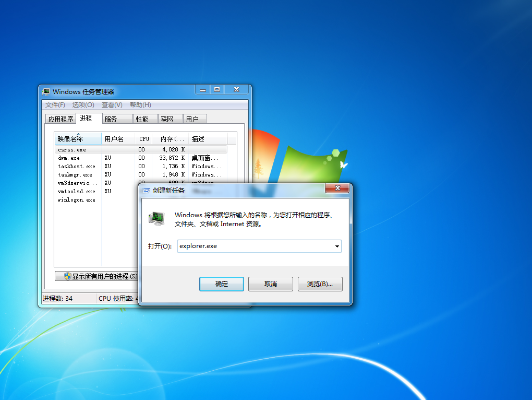Open file browser with 浏览(B)... button

[320, 284]
